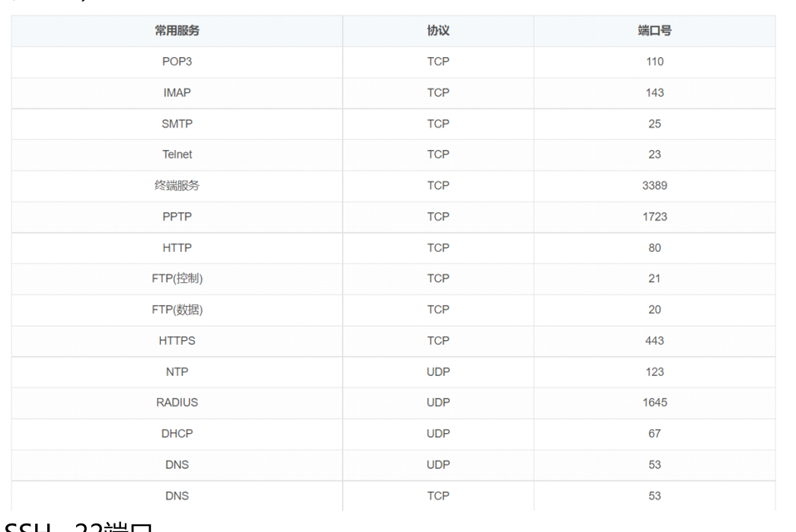Click TCP in the HTTP row
This screenshot has height=532, width=796.
tap(438, 248)
